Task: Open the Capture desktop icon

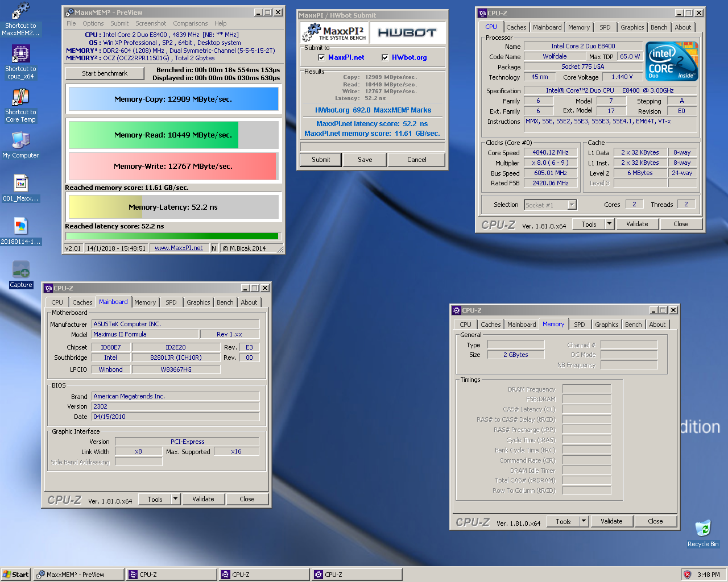Action: (20, 275)
